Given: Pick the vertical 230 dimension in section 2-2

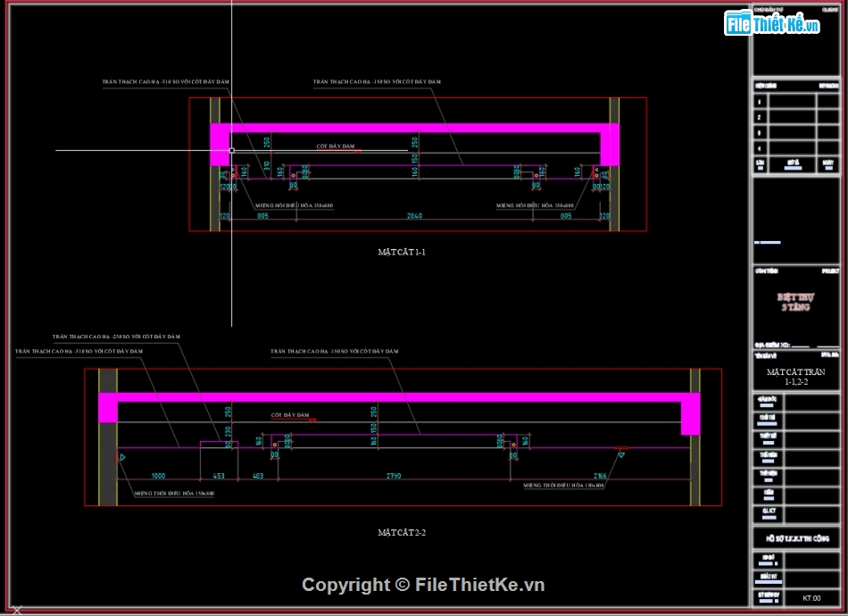Looking at the screenshot, I should 228,431.
